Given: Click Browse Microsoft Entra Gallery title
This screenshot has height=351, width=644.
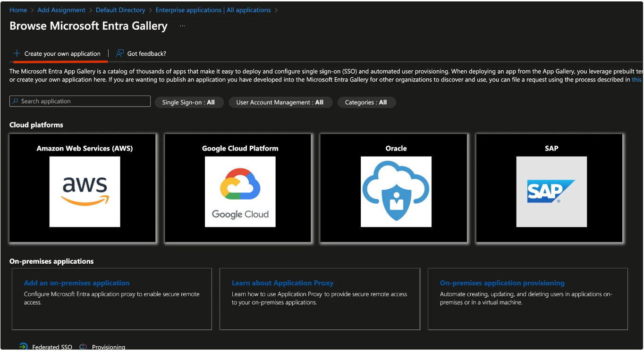Looking at the screenshot, I should click(x=88, y=26).
